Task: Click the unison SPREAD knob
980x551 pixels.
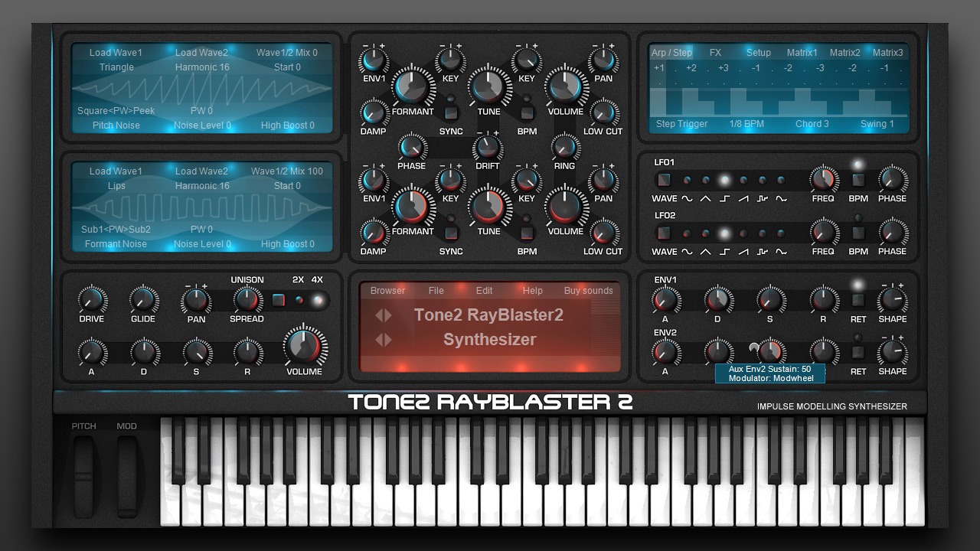Action: 247,300
